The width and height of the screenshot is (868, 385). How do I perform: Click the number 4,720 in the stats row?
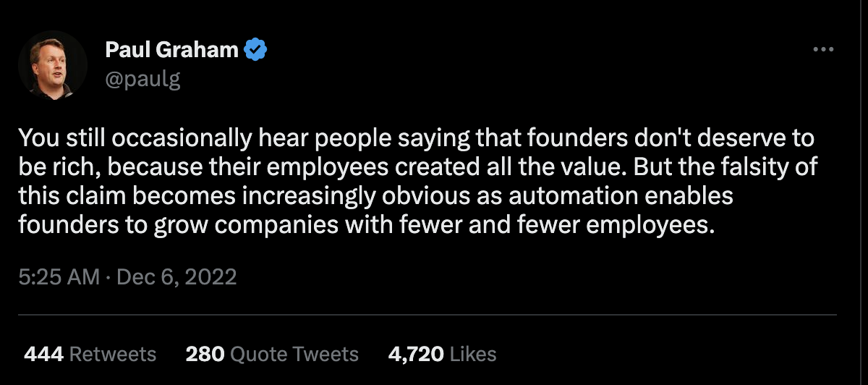coord(415,354)
